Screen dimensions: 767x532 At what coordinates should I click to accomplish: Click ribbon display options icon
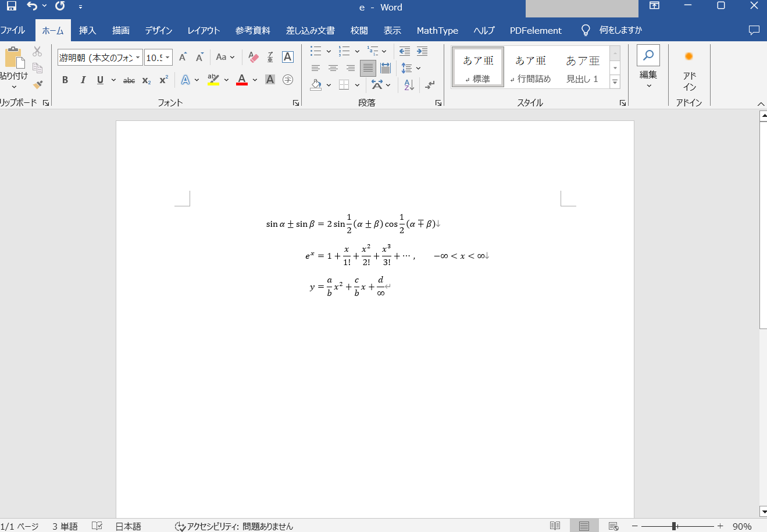point(654,6)
